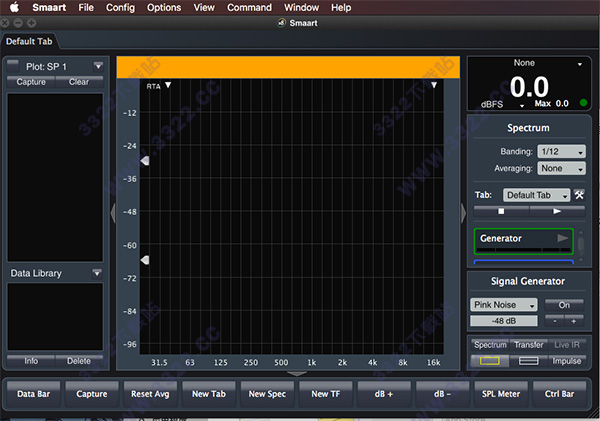The image size is (600, 421).
Task: Click Clear in the Plot panel
Action: [79, 82]
